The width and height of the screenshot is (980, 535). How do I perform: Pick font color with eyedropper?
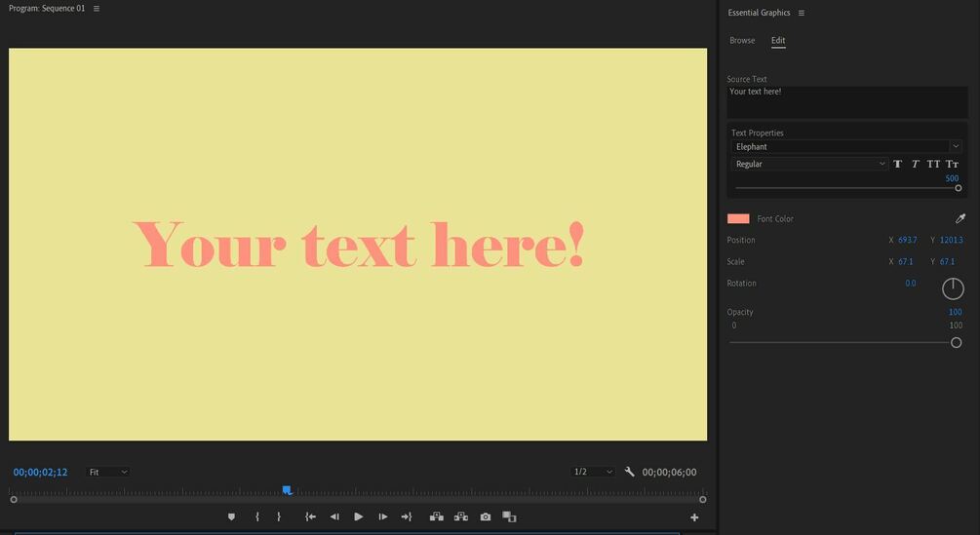(x=960, y=218)
